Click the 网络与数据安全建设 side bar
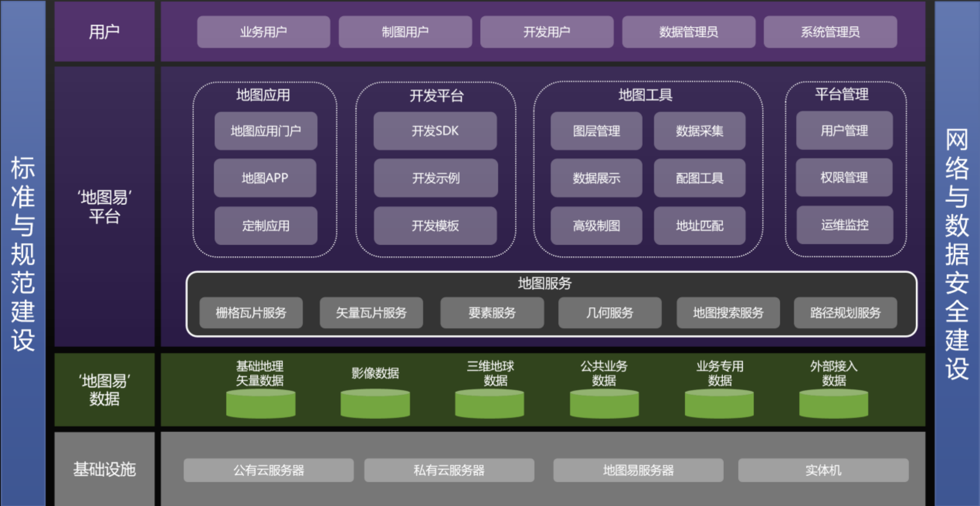The height and width of the screenshot is (506, 980). click(x=957, y=253)
